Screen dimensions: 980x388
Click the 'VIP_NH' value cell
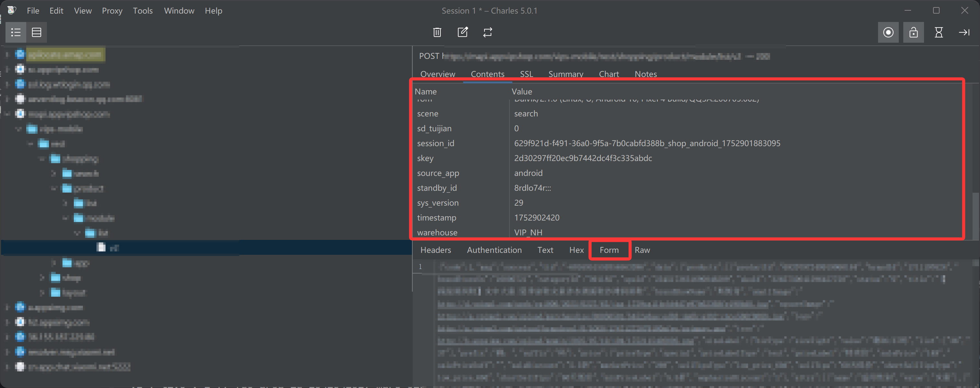tap(528, 232)
